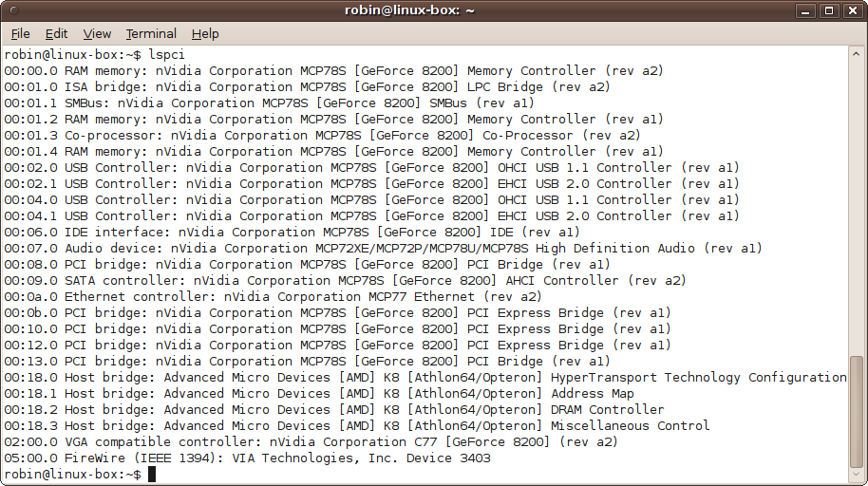Open the Help menu
868x486 pixels.
point(205,34)
